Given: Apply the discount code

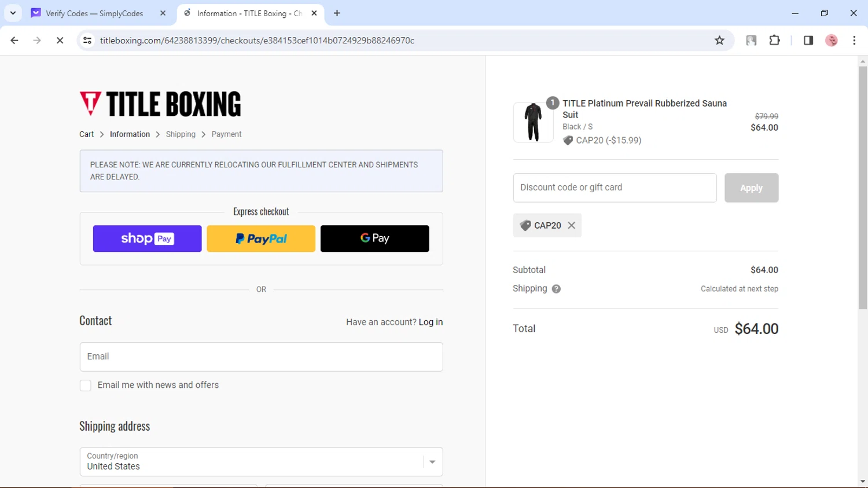Looking at the screenshot, I should pos(751,188).
